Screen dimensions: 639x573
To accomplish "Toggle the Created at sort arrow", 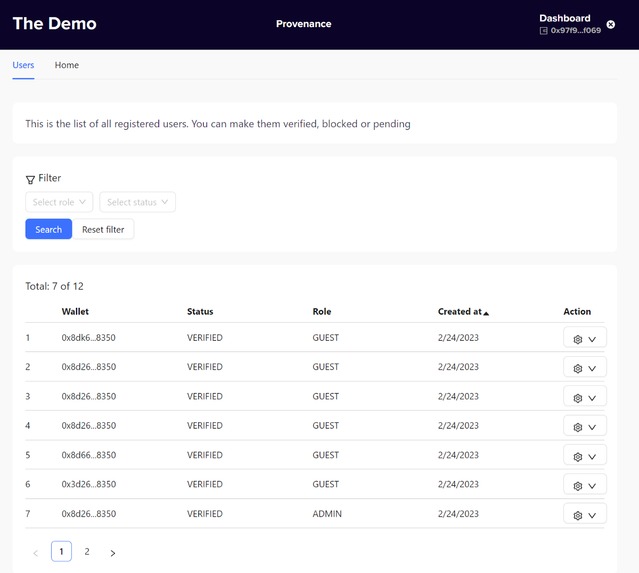I will (486, 313).
